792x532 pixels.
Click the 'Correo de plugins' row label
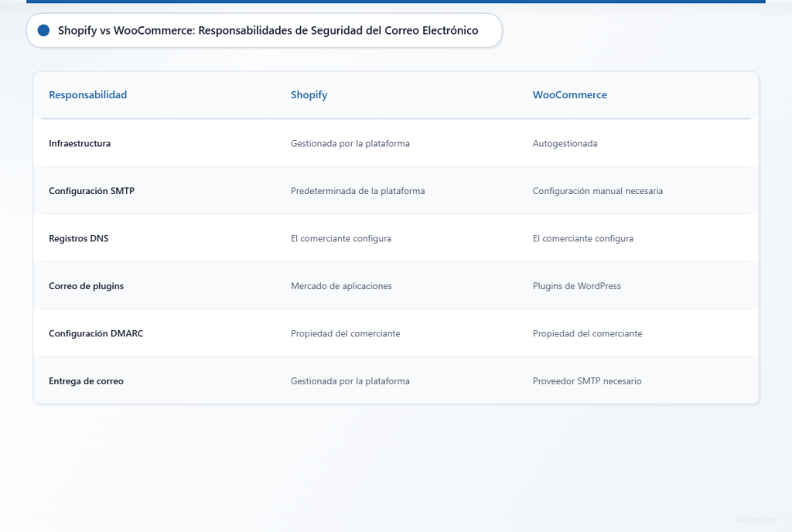tap(87, 285)
